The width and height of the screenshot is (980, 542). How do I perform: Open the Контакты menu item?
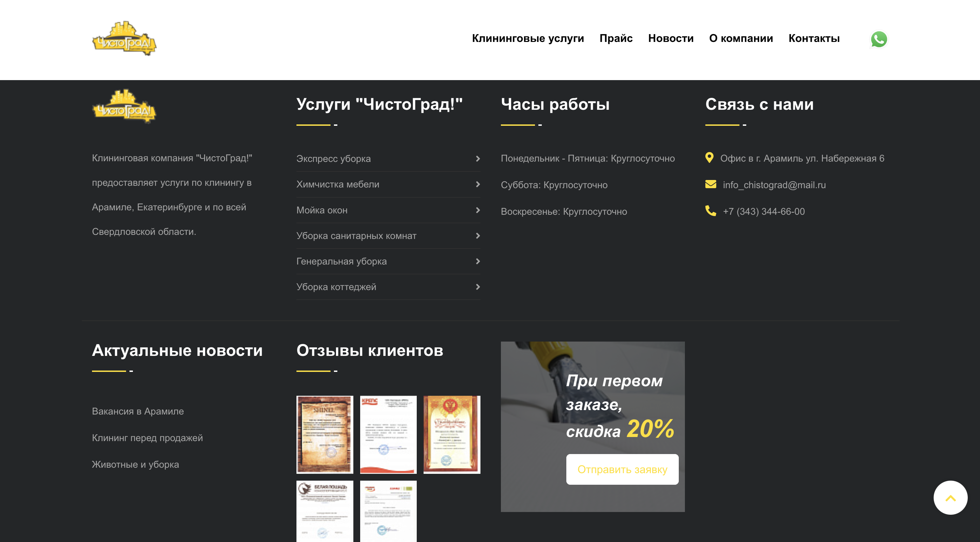[x=814, y=39]
